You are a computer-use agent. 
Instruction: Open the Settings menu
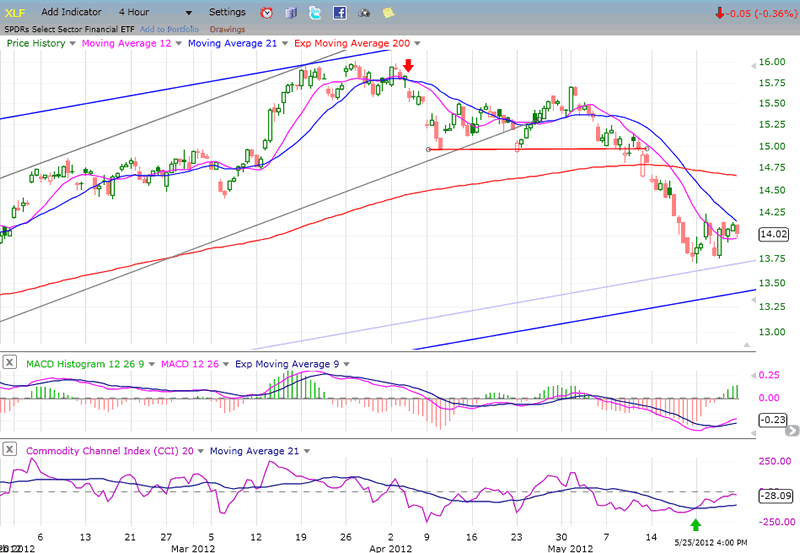pyautogui.click(x=227, y=13)
